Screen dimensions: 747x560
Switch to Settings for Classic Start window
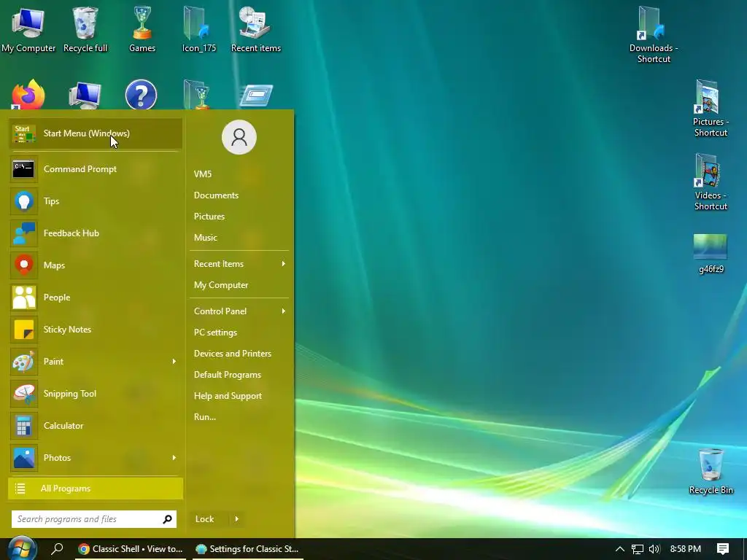(248, 549)
